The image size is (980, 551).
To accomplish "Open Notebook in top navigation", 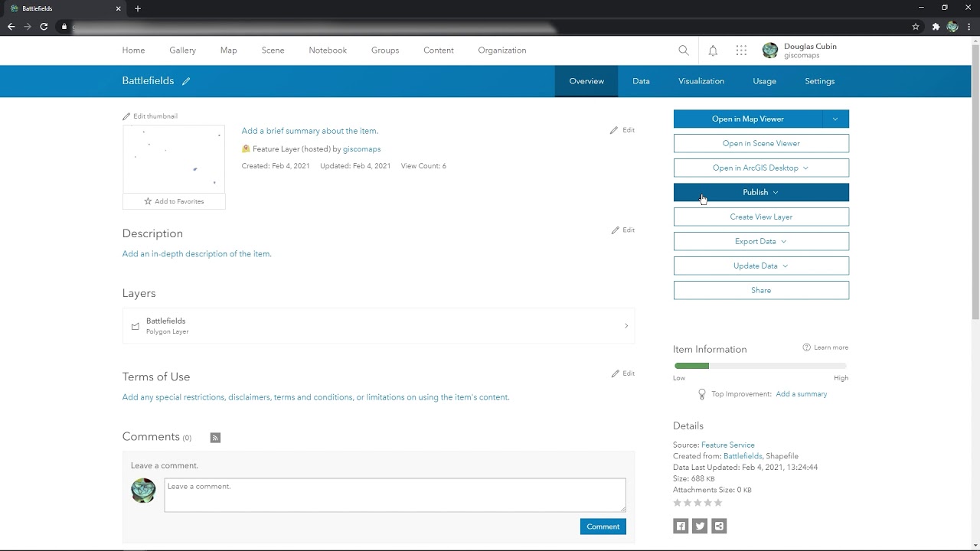I will click(x=328, y=51).
